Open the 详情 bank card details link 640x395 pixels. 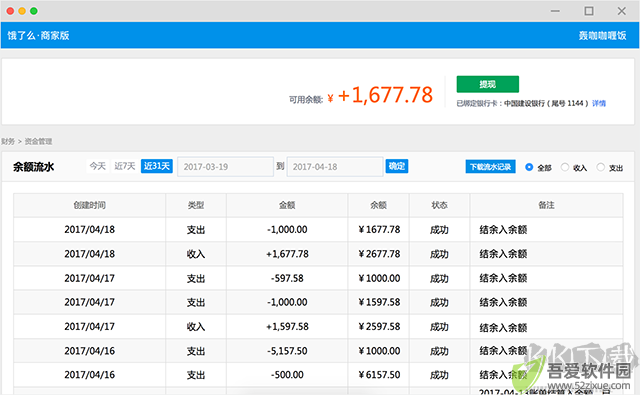599,104
